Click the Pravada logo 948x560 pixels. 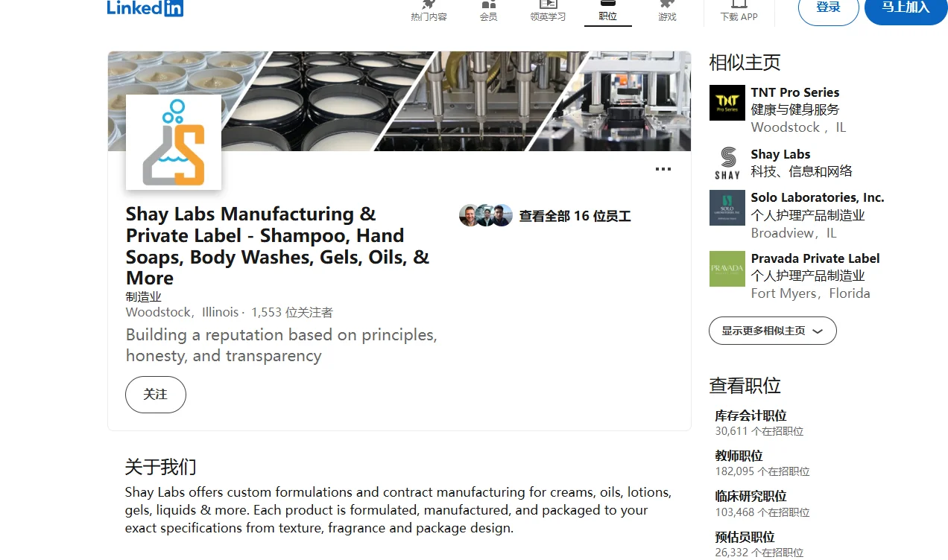pos(727,269)
